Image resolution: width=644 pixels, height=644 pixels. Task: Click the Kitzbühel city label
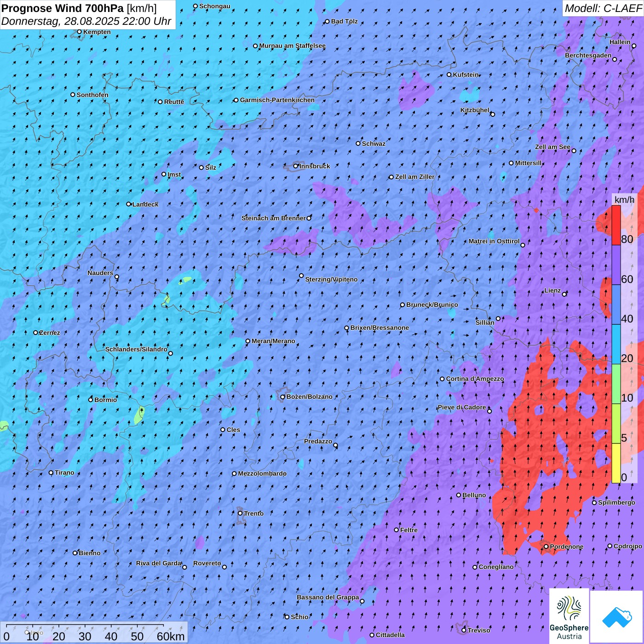[x=475, y=110]
